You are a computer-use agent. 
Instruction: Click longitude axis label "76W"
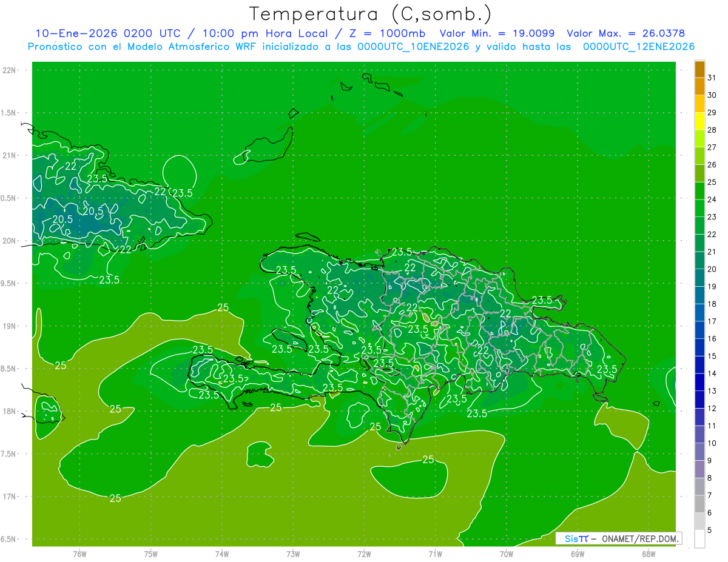[x=79, y=554]
